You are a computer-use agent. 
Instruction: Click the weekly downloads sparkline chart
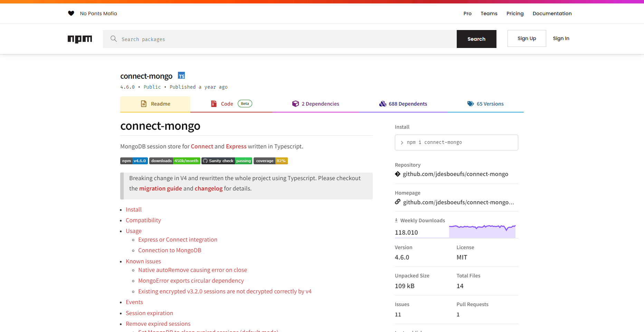482,231
